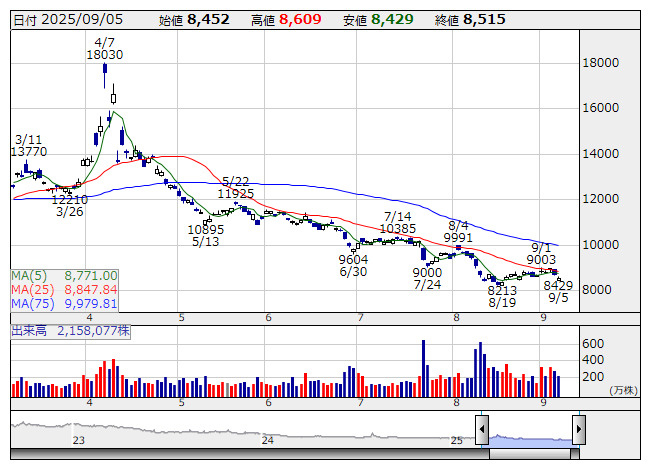
Task: Click the MA(5) 8,771.00 legend entry
Action: tap(65, 276)
